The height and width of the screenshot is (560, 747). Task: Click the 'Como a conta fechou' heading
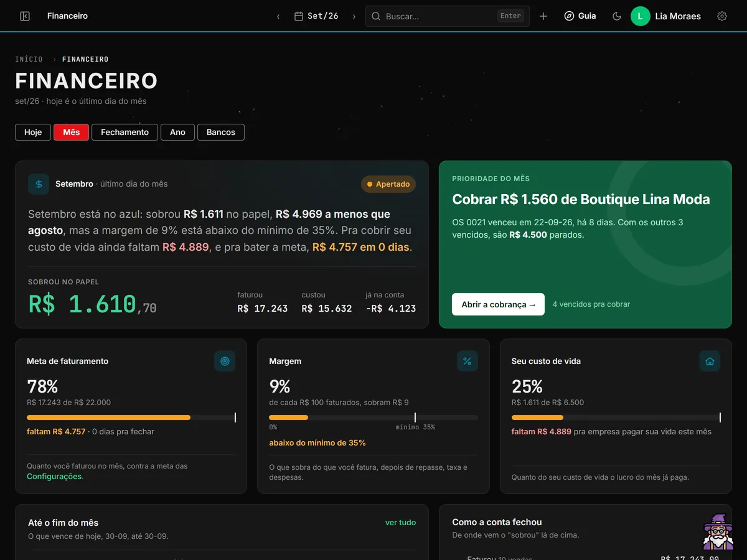coord(497,522)
